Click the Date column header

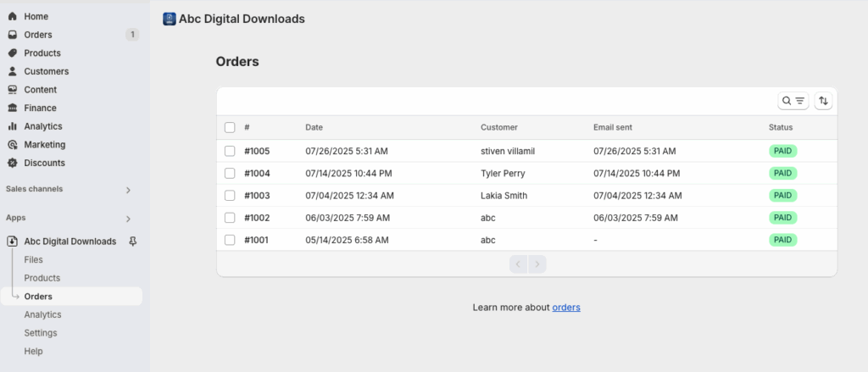(314, 127)
